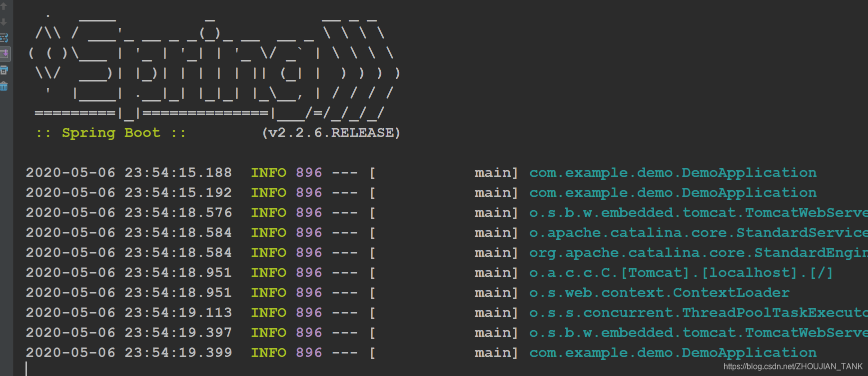The height and width of the screenshot is (376, 868).
Task: Click the o.s.web.context.ContextLoader logger name
Action: tap(659, 293)
